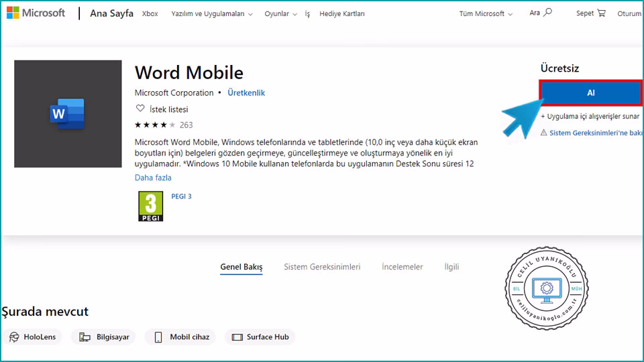Click the warning triangle icon beside Sistem Gereksinimleri

(x=544, y=133)
